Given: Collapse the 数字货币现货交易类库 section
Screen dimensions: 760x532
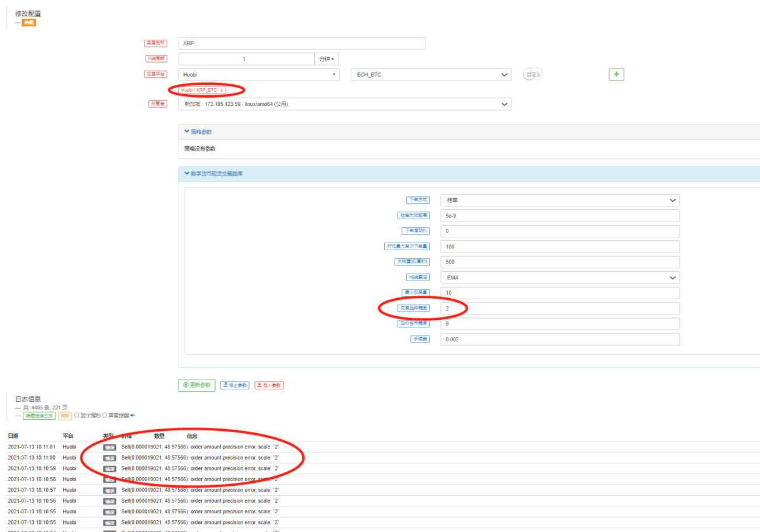Looking at the screenshot, I should coord(213,174).
